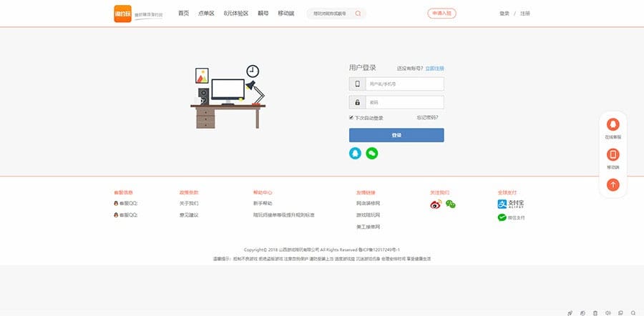The image size is (644, 316).
Task: Click the orange site logo
Action: click(x=123, y=14)
